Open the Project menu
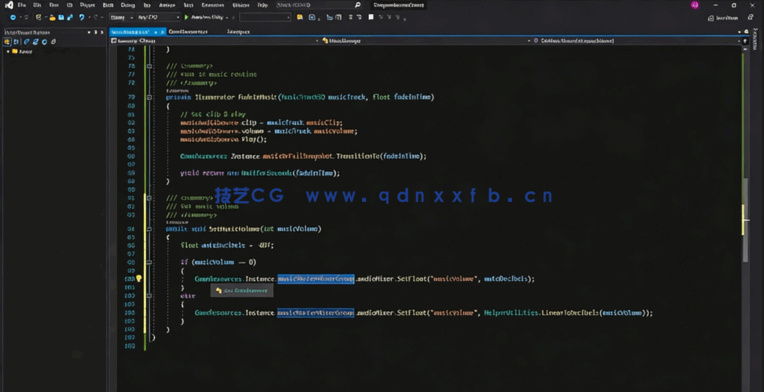Screen dimensions: 764x392 pyautogui.click(x=87, y=5)
